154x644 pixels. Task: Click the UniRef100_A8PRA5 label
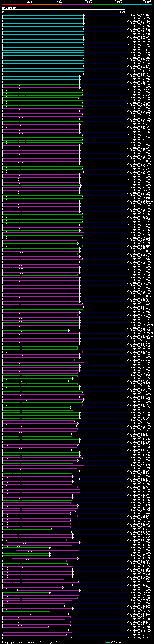pos(138,384)
